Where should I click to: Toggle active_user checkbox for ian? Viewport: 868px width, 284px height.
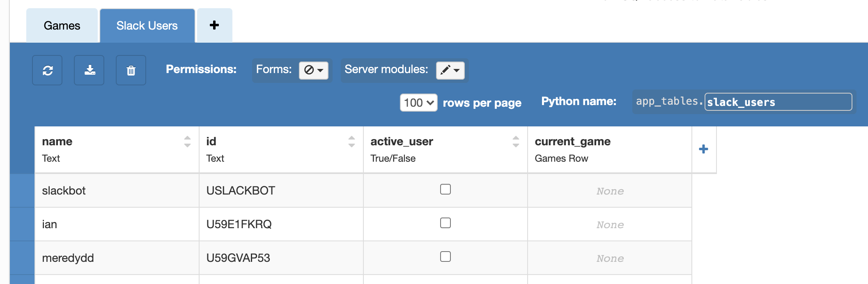445,223
